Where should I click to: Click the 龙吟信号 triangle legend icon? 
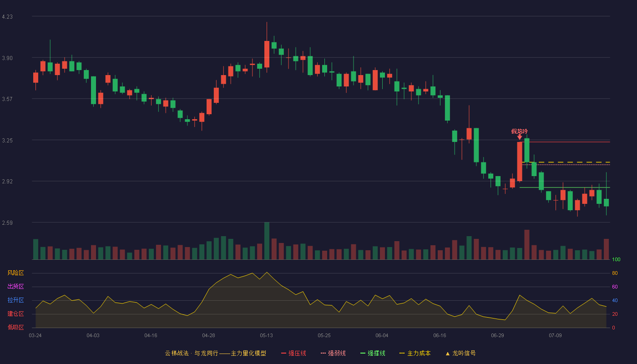click(447, 354)
